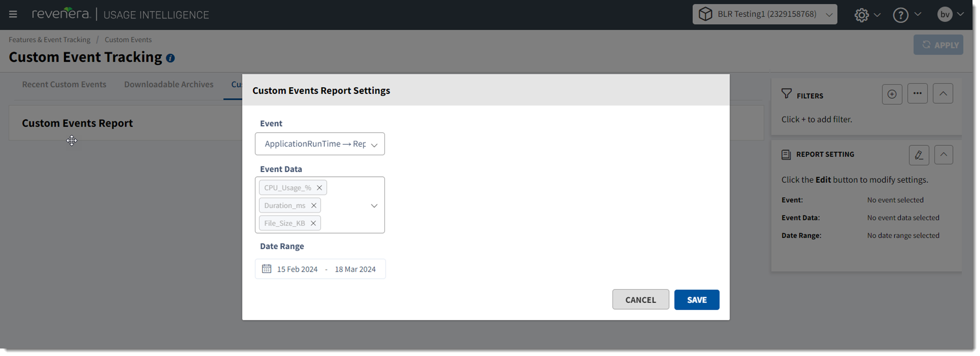980x356 pixels.
Task: Expand the chevron next to user avatar
Action: click(x=960, y=14)
